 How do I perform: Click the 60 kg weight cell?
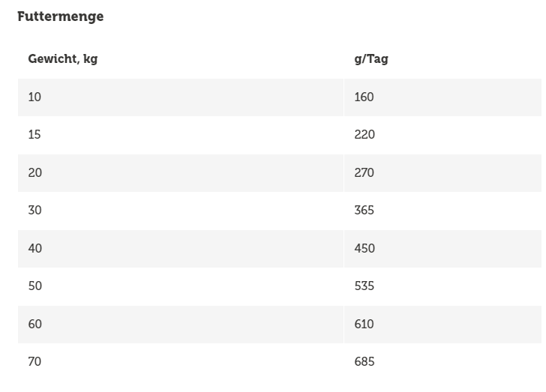tap(34, 324)
